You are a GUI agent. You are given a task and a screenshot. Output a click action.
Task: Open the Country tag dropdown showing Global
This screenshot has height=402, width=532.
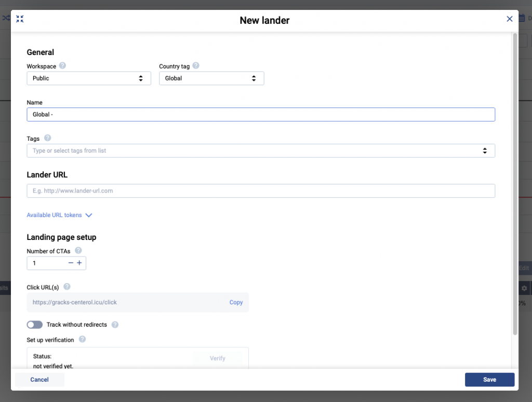click(x=211, y=78)
